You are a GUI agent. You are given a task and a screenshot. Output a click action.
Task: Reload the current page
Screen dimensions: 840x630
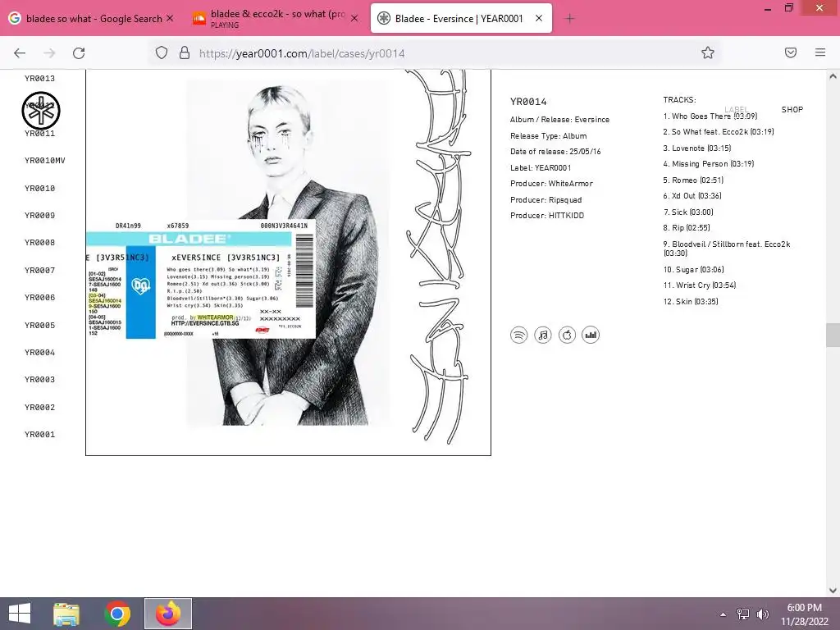point(79,53)
